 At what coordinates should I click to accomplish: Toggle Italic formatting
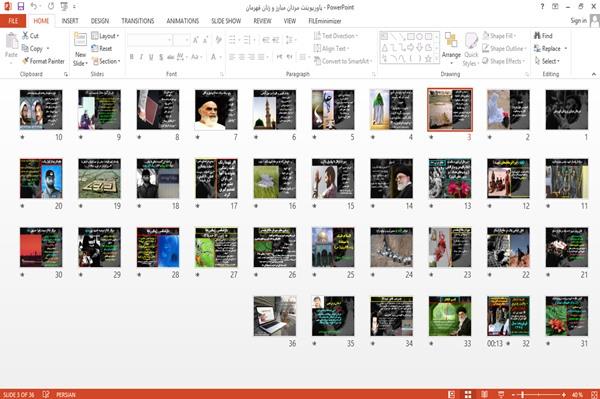click(x=141, y=57)
